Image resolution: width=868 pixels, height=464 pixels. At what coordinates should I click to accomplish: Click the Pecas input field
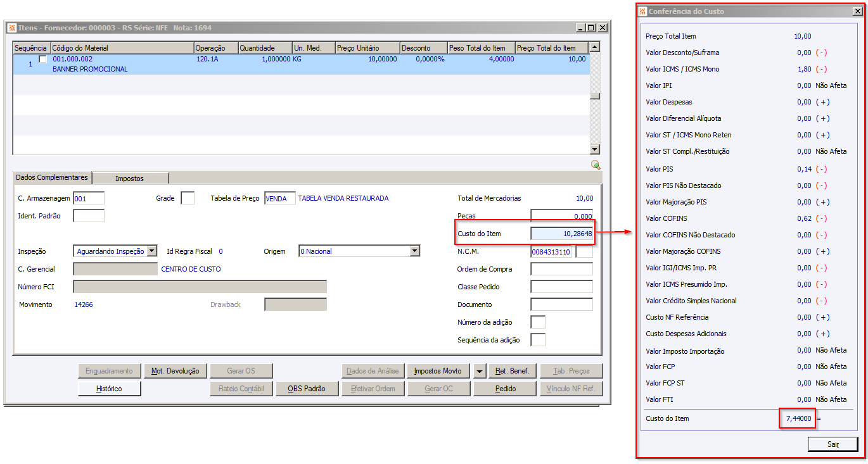coord(561,216)
